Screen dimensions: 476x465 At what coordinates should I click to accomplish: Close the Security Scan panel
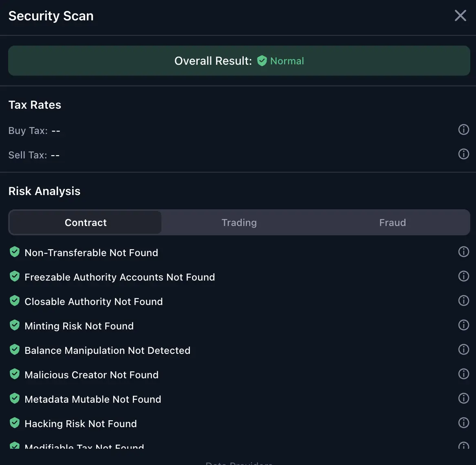click(x=460, y=15)
